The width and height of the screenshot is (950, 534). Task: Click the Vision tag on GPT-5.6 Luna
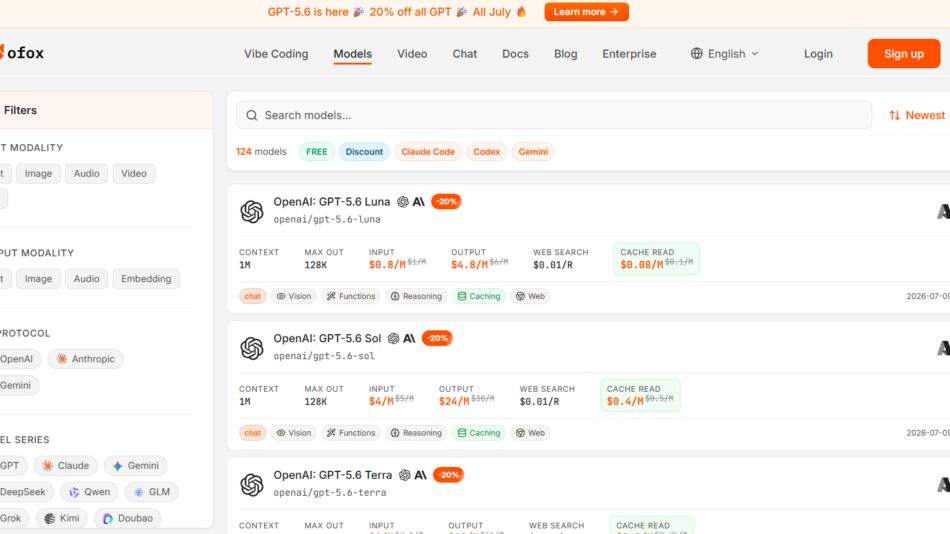(294, 296)
